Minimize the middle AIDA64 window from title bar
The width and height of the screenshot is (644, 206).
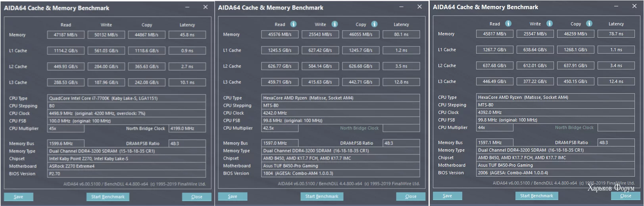[x=401, y=7]
